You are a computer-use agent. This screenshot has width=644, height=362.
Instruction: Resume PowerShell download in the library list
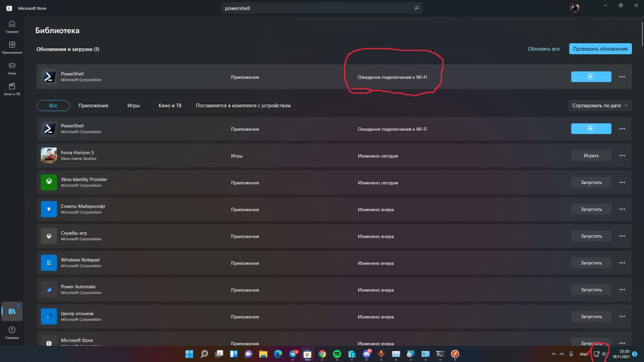coord(591,129)
